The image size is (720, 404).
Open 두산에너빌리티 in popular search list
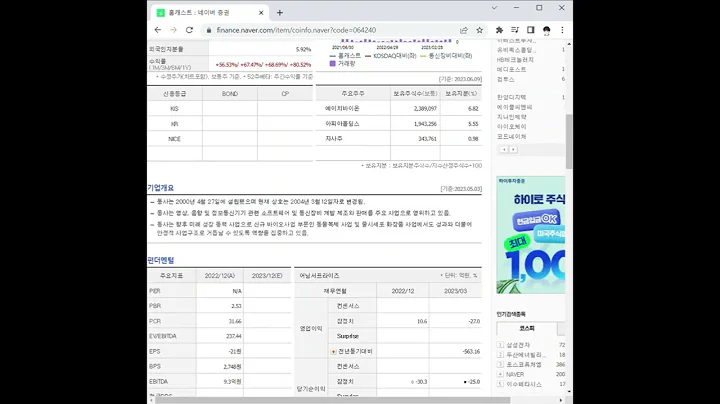(x=526, y=355)
